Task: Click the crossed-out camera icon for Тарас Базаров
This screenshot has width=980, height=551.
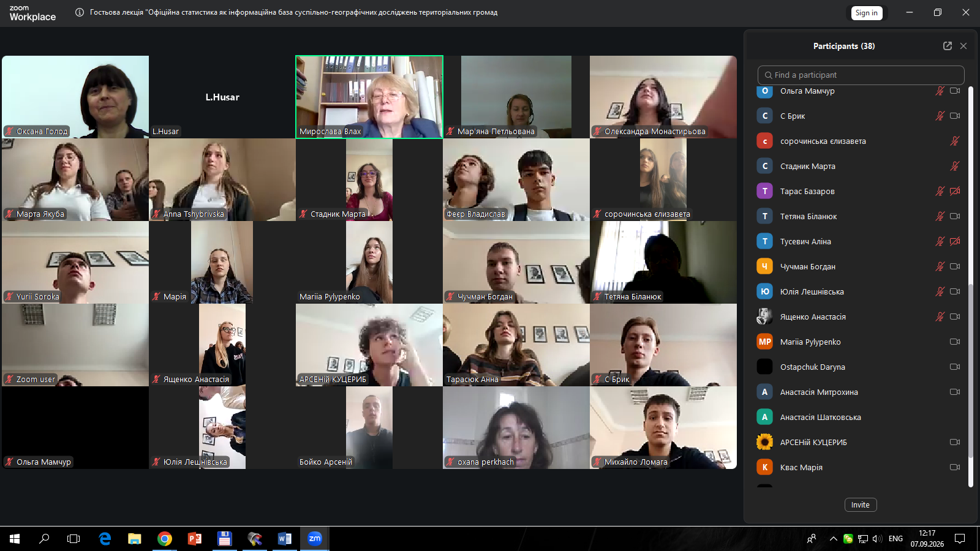Action: (x=955, y=191)
